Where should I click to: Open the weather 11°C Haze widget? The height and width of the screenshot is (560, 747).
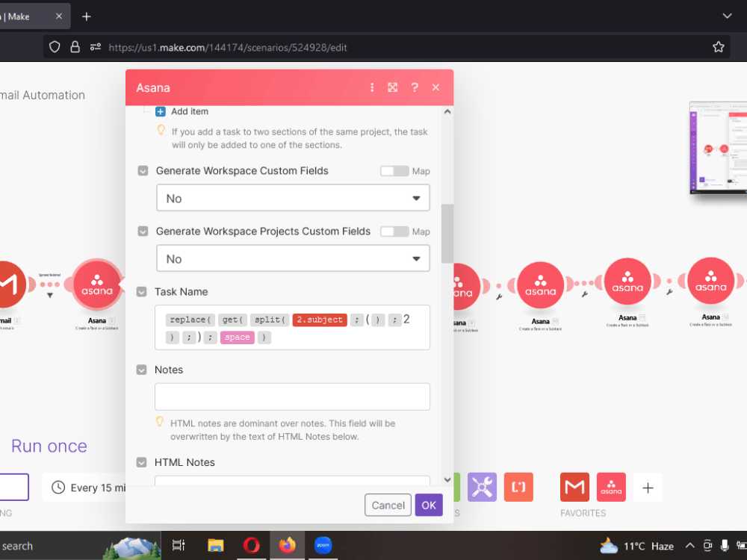(637, 546)
